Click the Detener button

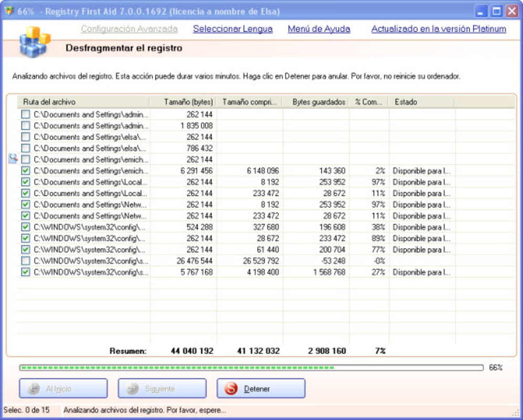[261, 388]
